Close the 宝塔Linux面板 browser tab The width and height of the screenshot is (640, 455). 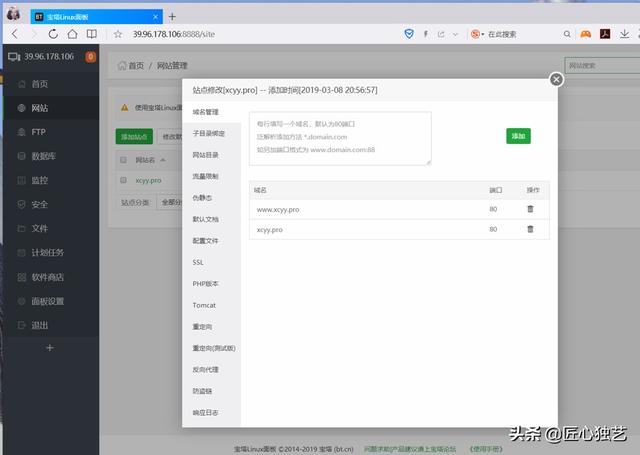[x=155, y=17]
